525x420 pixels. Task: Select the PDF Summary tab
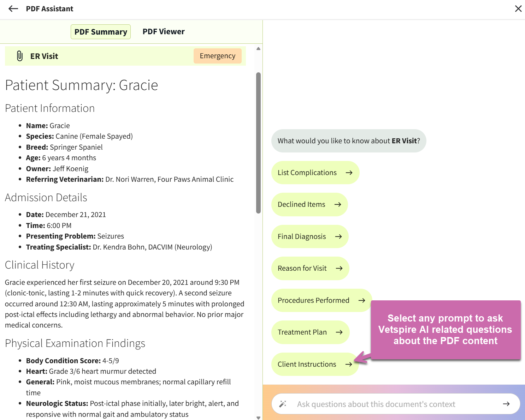(100, 31)
